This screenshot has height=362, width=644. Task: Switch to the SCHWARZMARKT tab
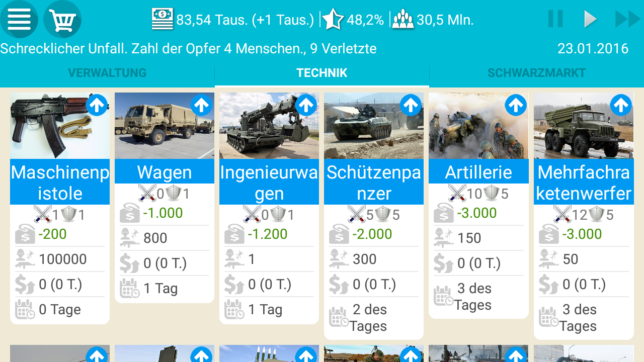(x=536, y=73)
